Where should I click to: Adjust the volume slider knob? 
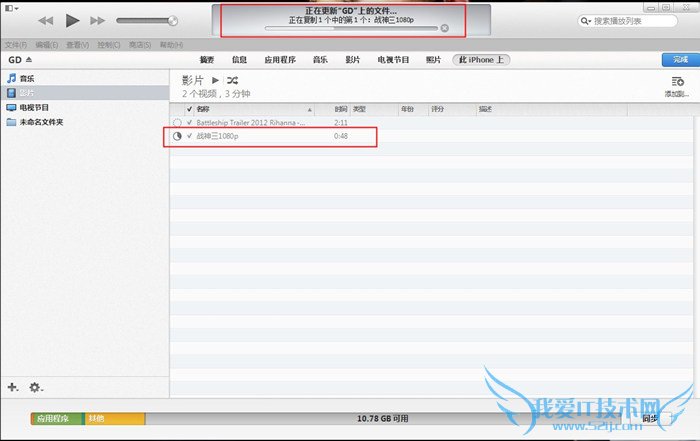coord(173,21)
